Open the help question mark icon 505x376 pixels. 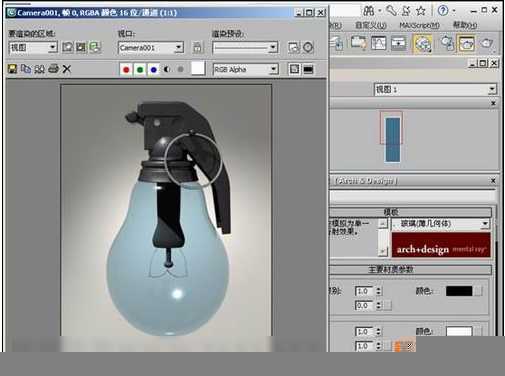[443, 11]
